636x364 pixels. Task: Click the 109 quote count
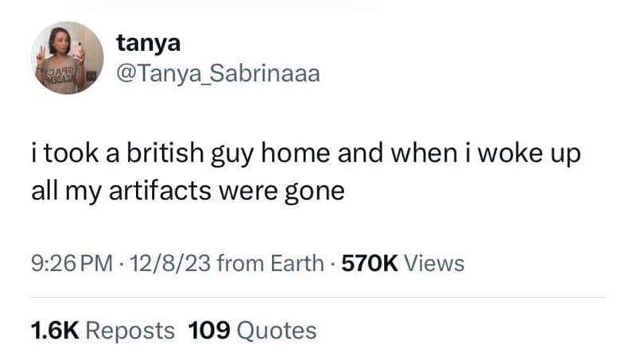pyautogui.click(x=210, y=330)
